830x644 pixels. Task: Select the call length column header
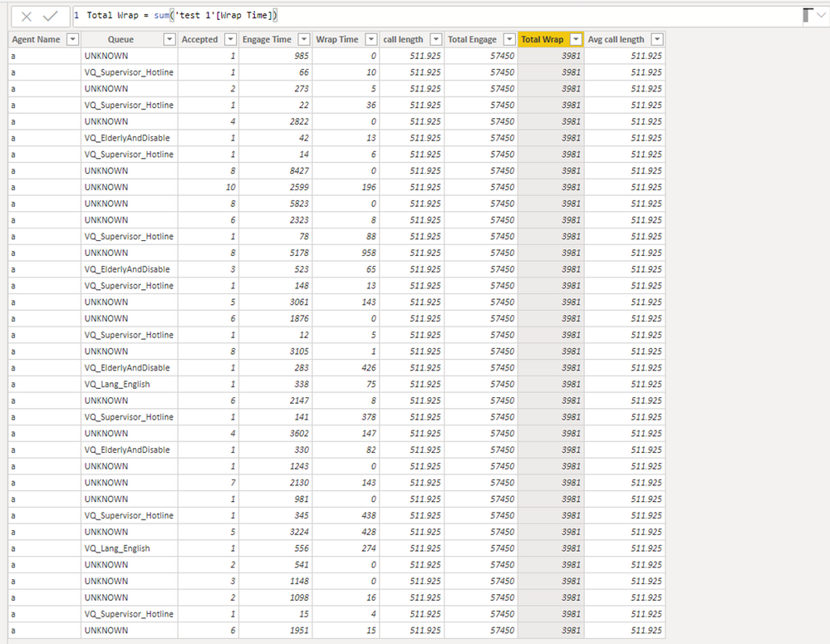(403, 39)
